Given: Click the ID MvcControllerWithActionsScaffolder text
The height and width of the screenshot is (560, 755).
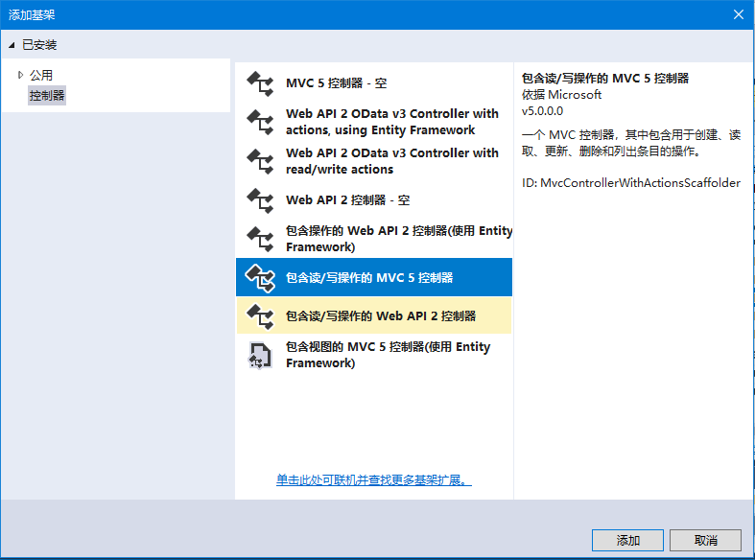Looking at the screenshot, I should point(630,182).
